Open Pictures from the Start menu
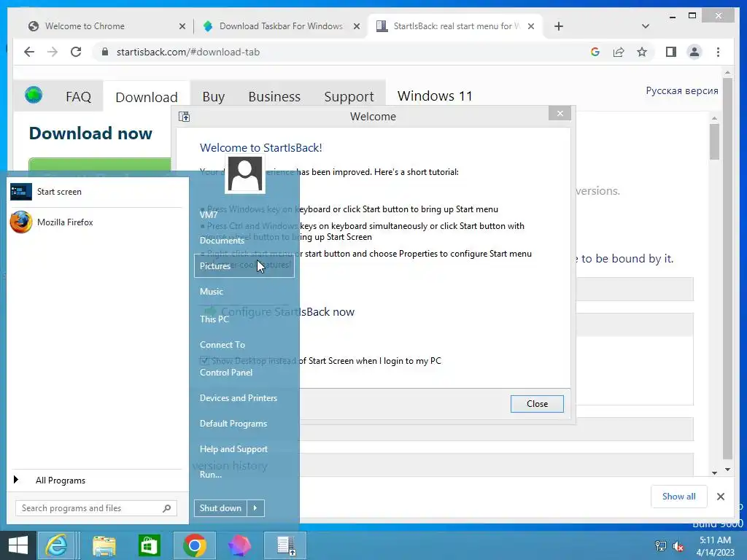This screenshot has width=747, height=560. (244, 265)
